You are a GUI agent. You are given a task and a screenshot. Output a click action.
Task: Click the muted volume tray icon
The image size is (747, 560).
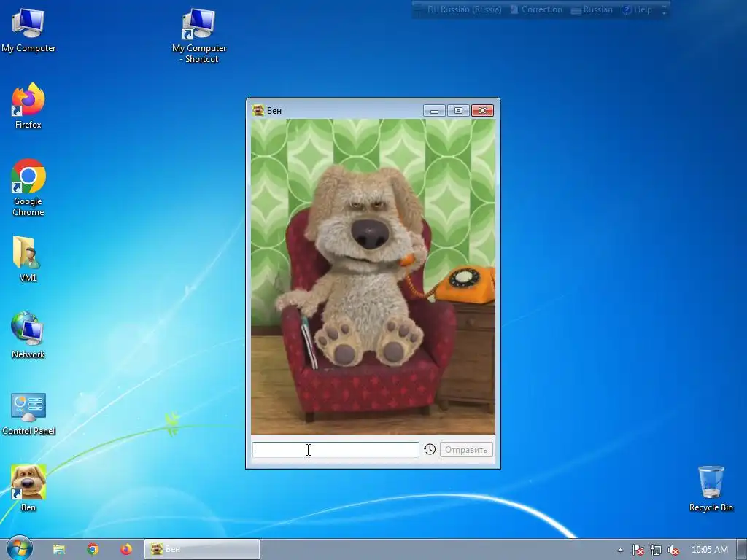click(673, 550)
